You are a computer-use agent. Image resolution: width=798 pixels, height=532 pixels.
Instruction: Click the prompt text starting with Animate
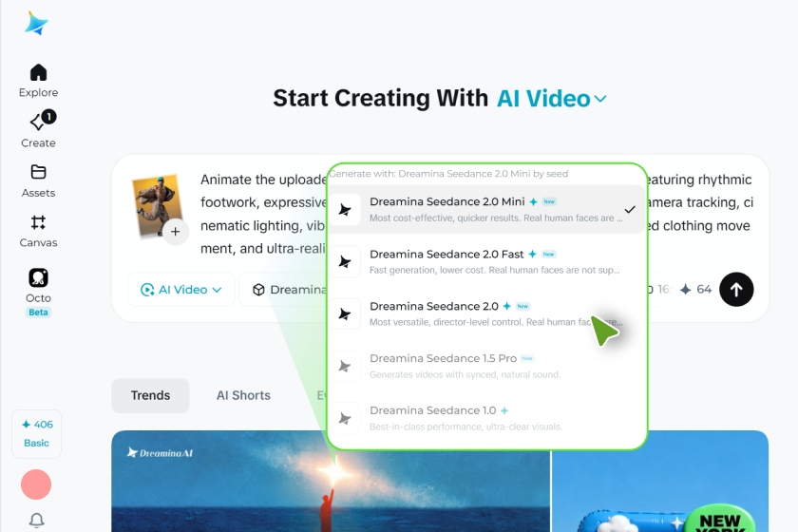264,214
